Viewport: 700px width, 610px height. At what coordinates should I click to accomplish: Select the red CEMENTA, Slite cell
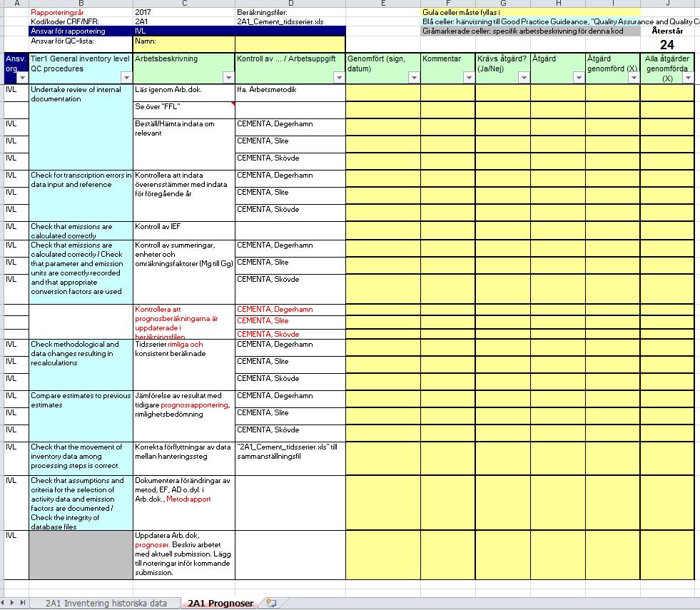tap(290, 321)
